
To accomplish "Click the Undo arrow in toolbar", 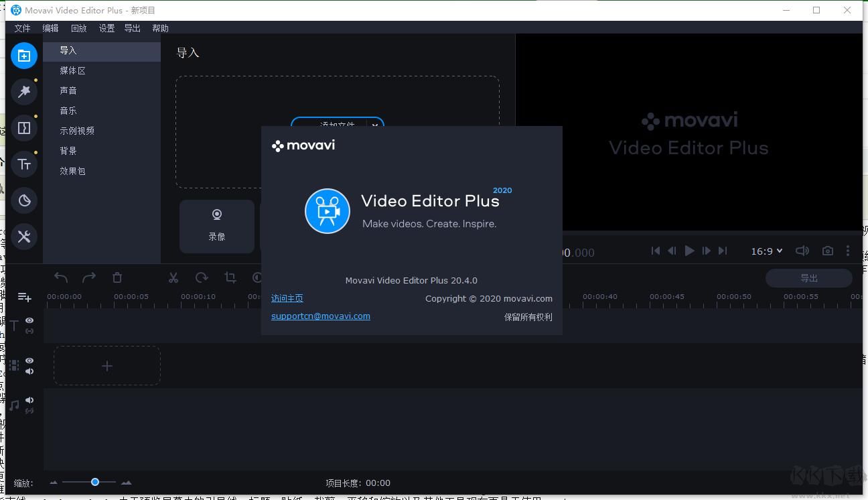I will pyautogui.click(x=61, y=277).
